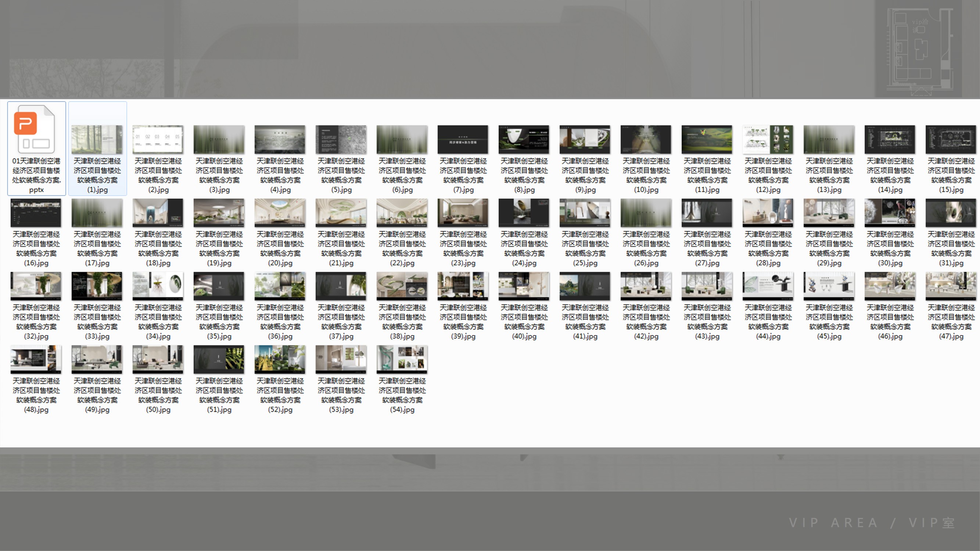Screen dimensions: 980x551
Task: Select the (44).jpg image thumbnail
Action: click(768, 286)
